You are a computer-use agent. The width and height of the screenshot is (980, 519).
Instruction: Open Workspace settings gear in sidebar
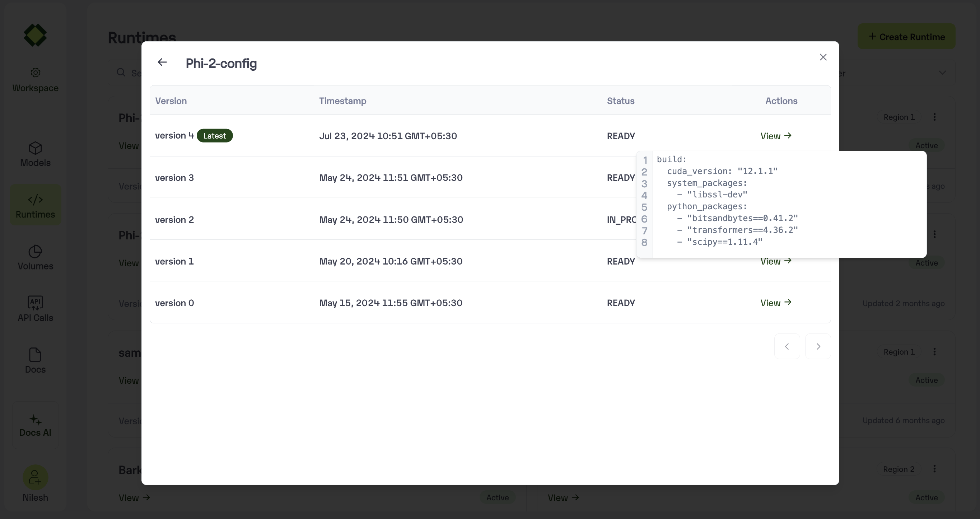(x=36, y=73)
